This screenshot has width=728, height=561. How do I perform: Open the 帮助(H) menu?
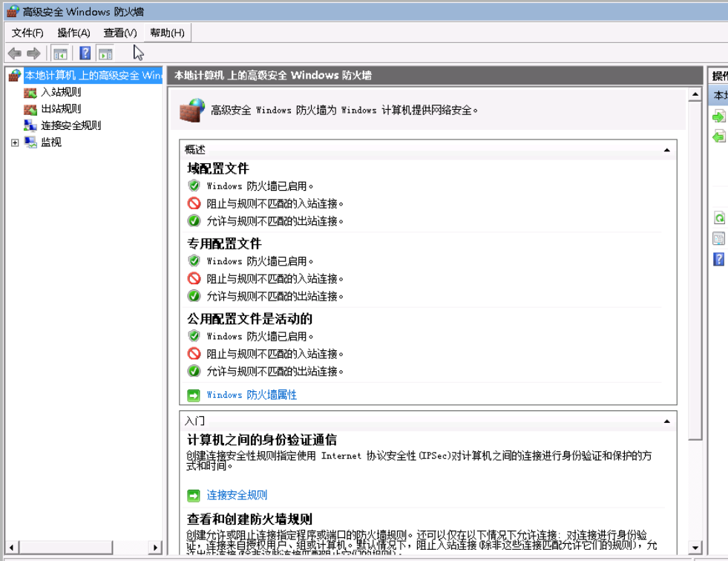(167, 33)
